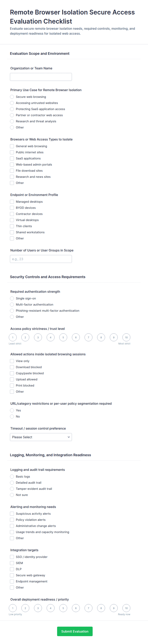Image resolution: width=148 pixels, height=644 pixels.
Task: Choose Tamper-evident audit trail option
Action: 12,489
